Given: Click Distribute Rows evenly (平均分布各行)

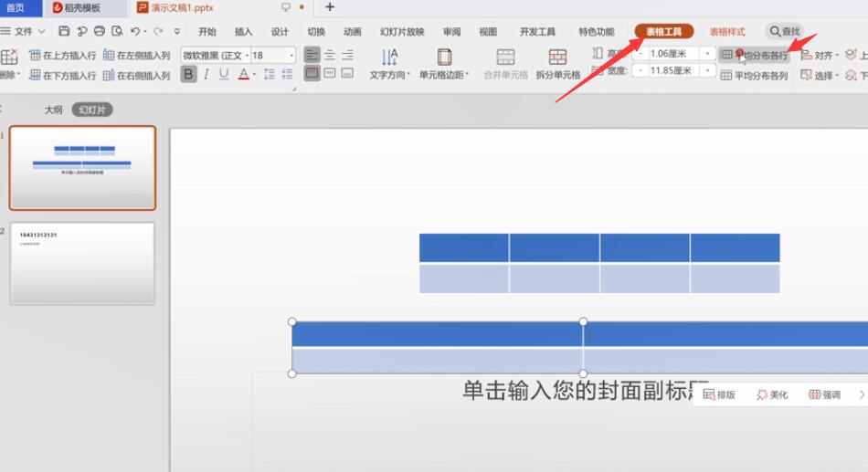Looking at the screenshot, I should pyautogui.click(x=754, y=56).
